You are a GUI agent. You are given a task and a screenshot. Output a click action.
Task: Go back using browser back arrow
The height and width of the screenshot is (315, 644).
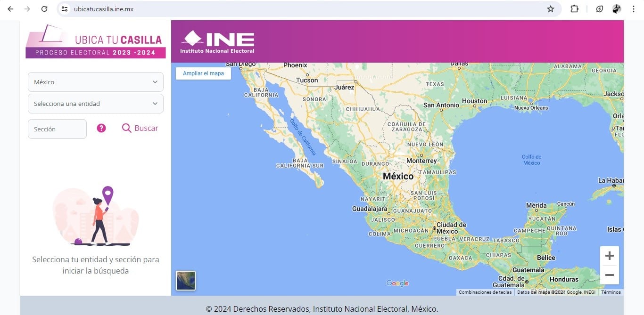point(10,9)
